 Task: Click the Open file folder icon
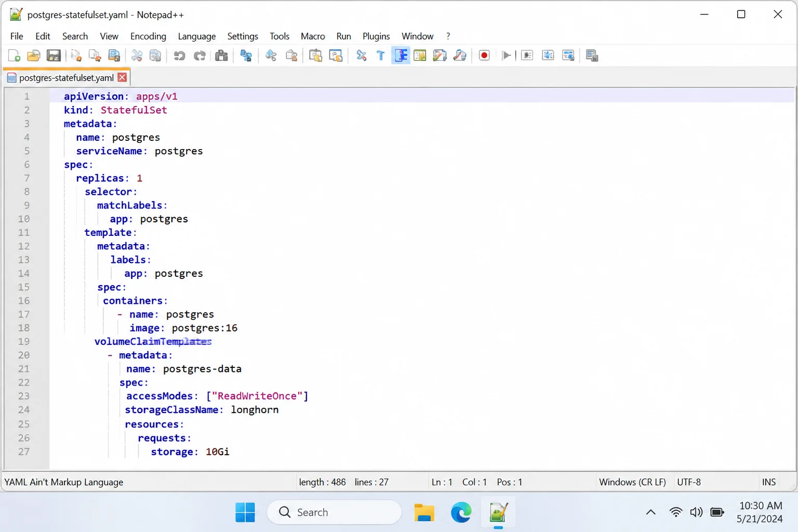tap(34, 56)
